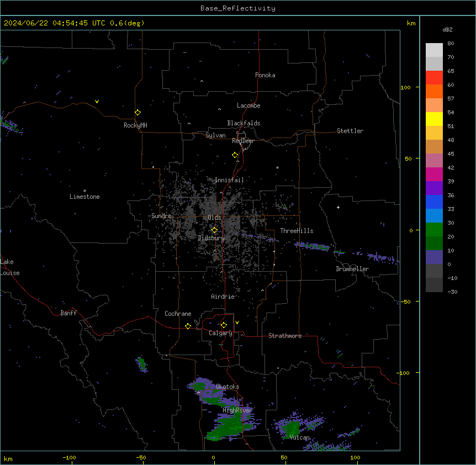The image size is (476, 465).
Task: Click the asterisk marker above Limestone
Action: pyautogui.click(x=84, y=191)
